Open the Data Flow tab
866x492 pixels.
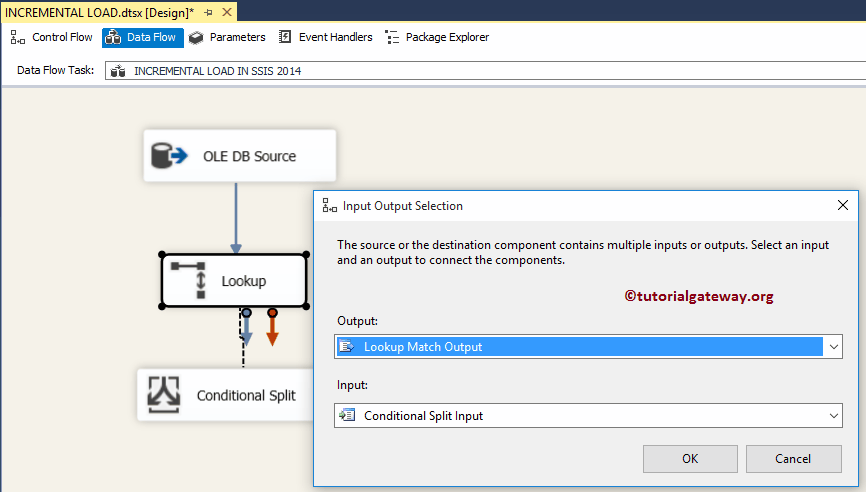click(x=142, y=37)
